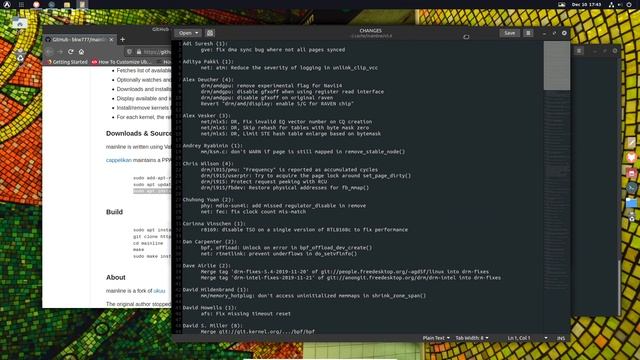Launch the red square icon in right dock

[x=631, y=173]
